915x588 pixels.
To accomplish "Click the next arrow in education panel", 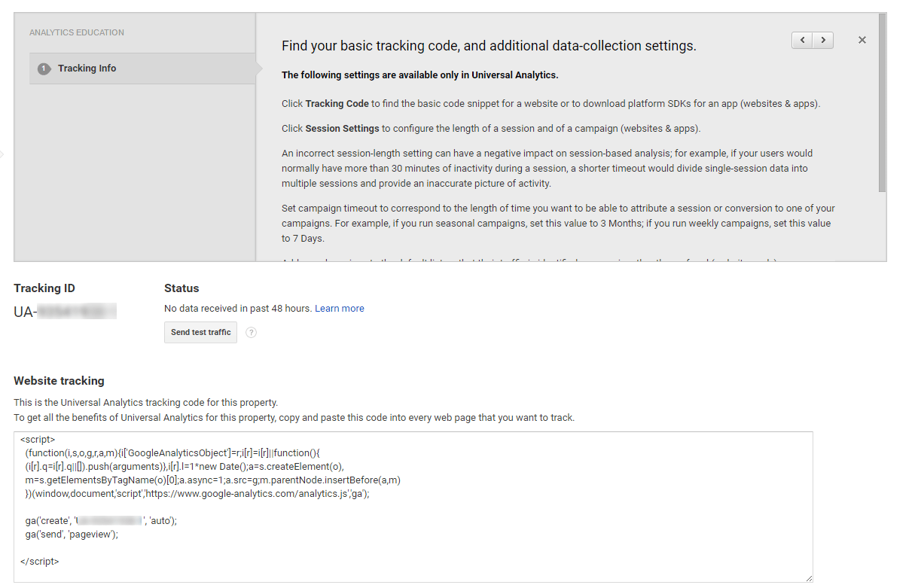I will pyautogui.click(x=823, y=40).
